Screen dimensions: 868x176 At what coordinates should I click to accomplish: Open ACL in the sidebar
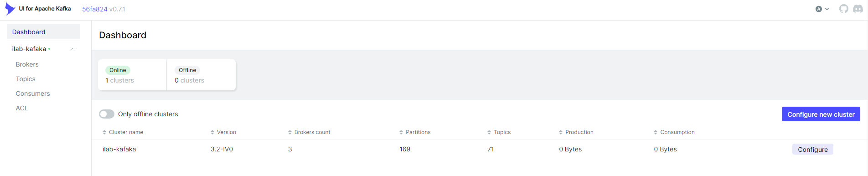point(22,108)
